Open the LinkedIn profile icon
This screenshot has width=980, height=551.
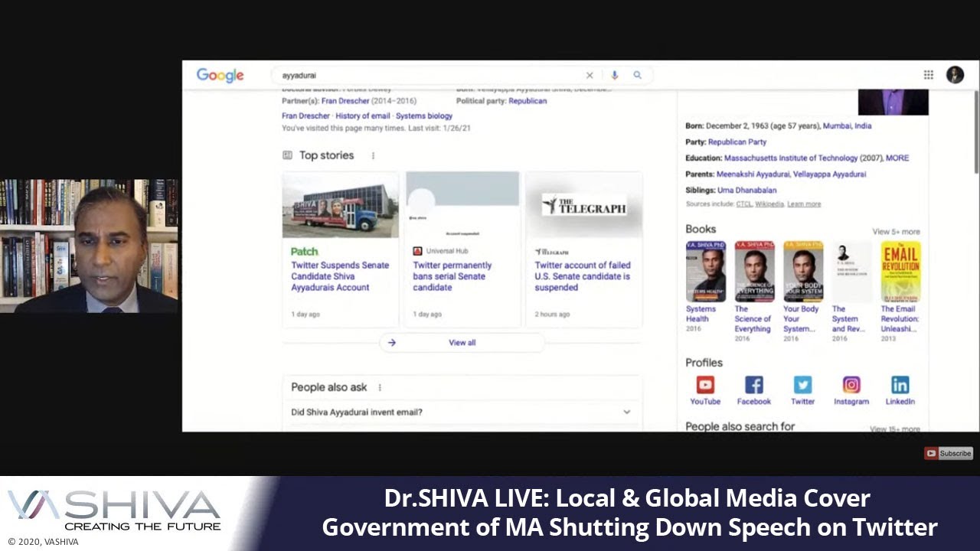(900, 385)
